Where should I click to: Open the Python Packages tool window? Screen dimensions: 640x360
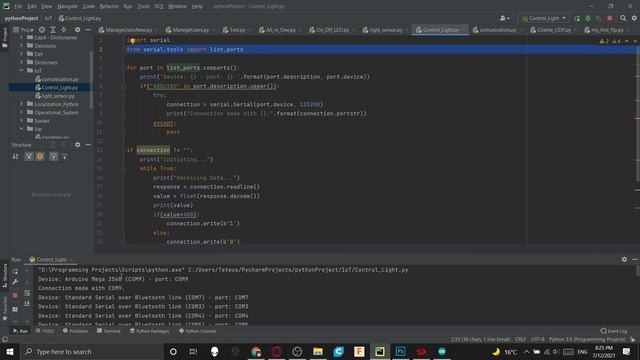149,331
